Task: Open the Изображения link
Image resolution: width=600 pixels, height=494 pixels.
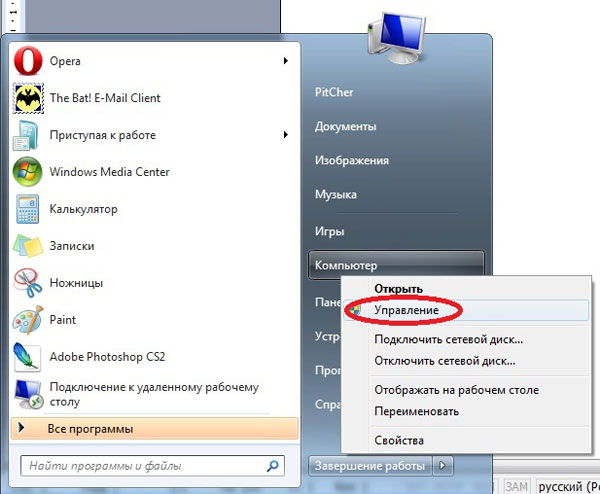Action: 352,160
